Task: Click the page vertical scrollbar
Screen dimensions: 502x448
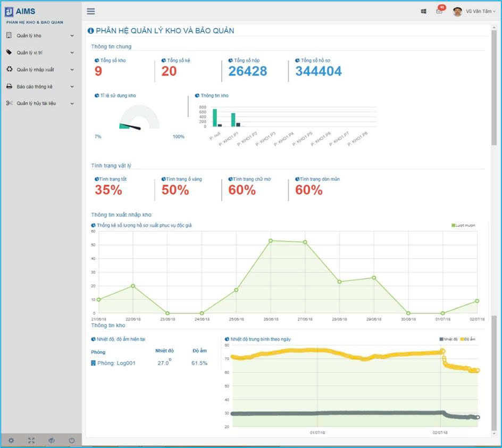Action: [x=494, y=213]
